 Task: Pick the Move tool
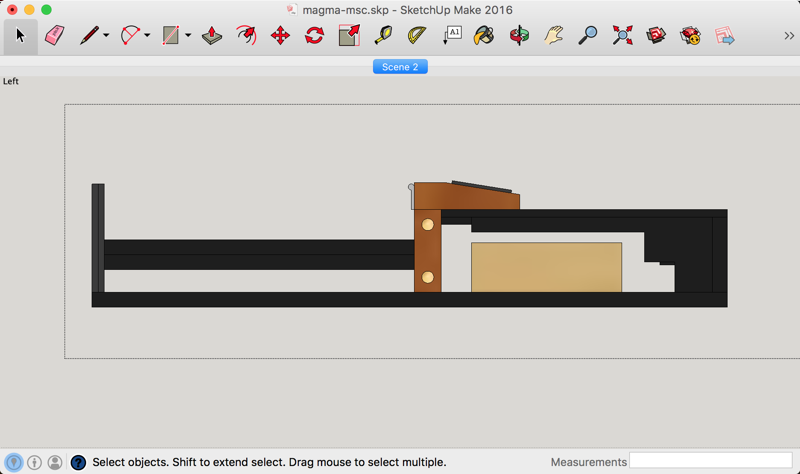coord(280,36)
